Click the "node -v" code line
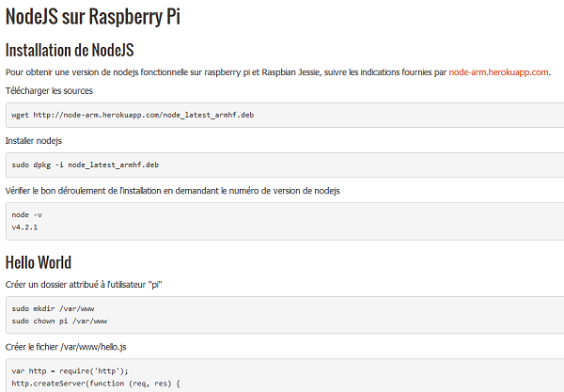 pyautogui.click(x=27, y=215)
